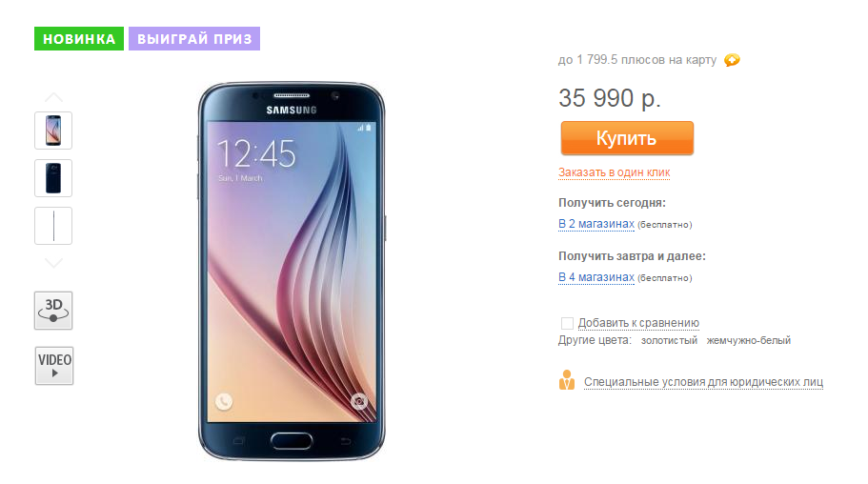Click the legal entities person icon
The height and width of the screenshot is (484, 868).
[x=566, y=380]
